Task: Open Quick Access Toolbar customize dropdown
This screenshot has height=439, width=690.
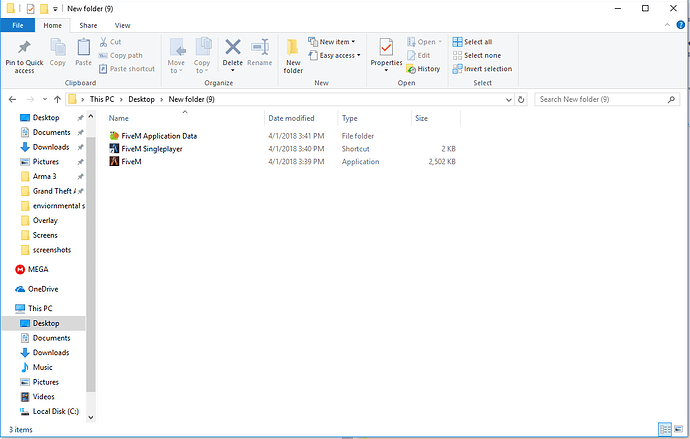Action: tap(55, 9)
